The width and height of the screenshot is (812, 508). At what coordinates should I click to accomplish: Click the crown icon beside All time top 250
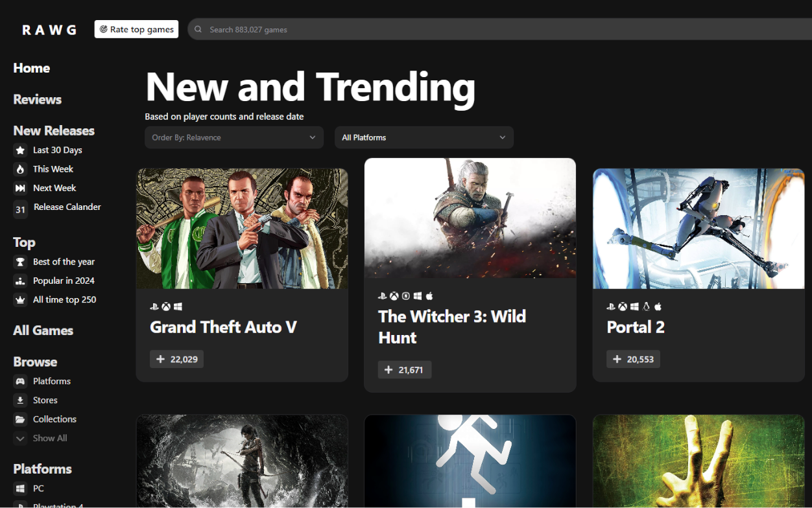(20, 300)
